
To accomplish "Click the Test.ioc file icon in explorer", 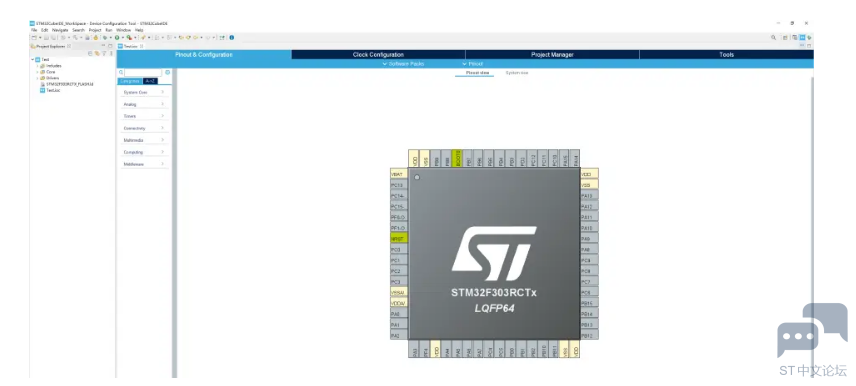I will pyautogui.click(x=43, y=90).
